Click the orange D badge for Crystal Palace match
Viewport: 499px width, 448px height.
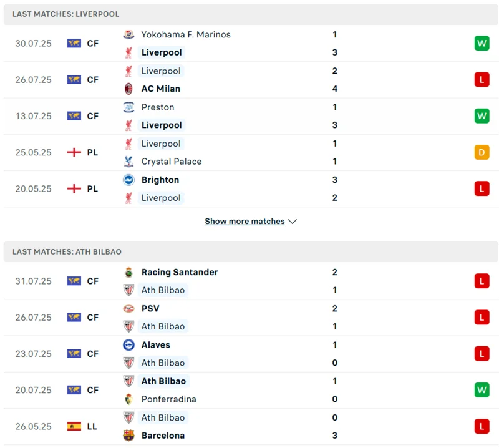(482, 152)
